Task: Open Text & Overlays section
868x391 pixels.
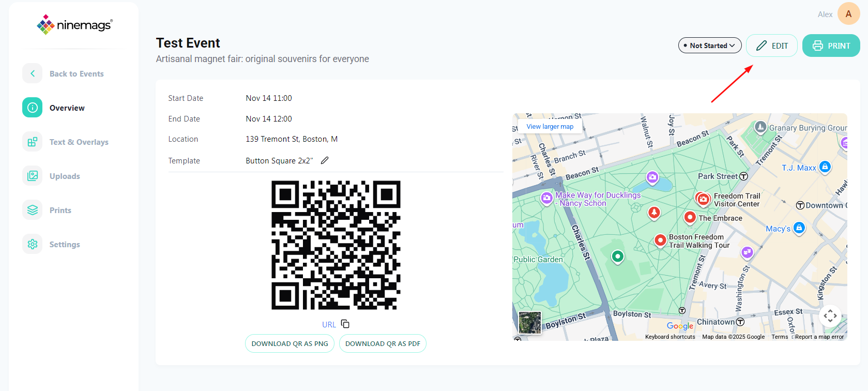Action: 79,142
